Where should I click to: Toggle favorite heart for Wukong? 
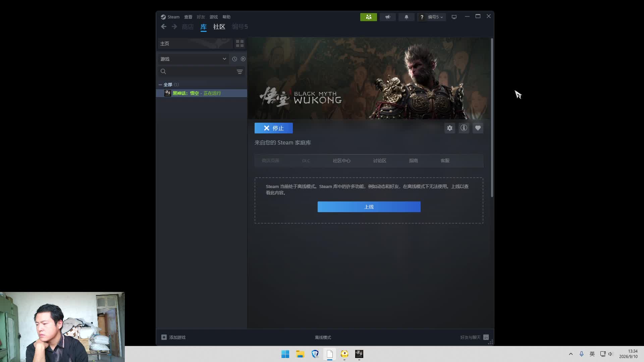pos(478,128)
